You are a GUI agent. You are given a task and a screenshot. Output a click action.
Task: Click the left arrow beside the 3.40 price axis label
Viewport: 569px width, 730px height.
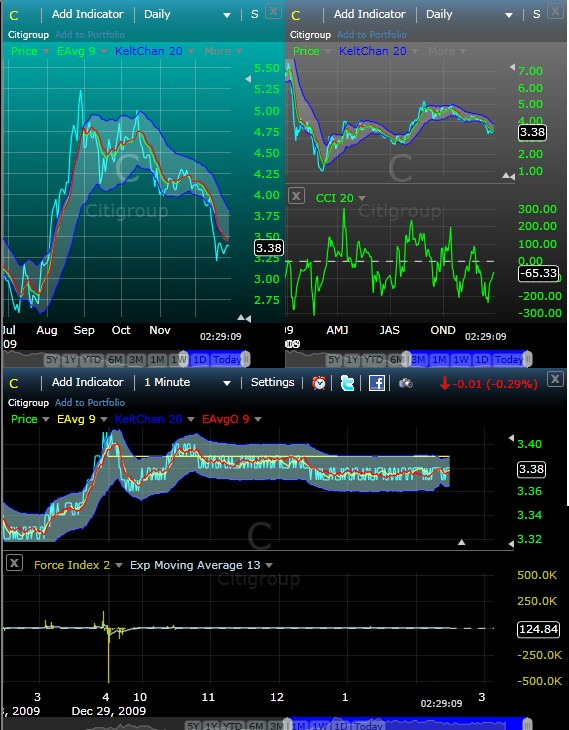click(x=511, y=438)
